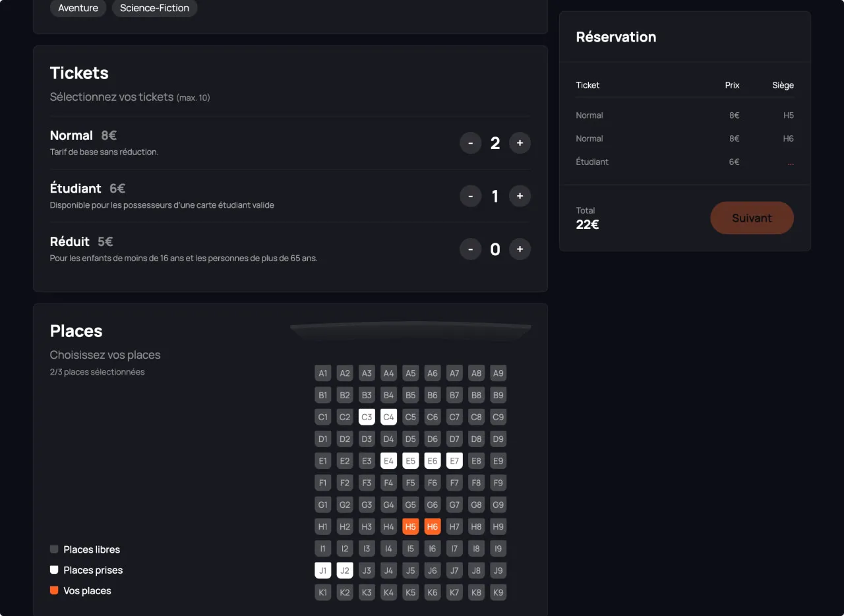
Task: Select seat B9 at the row end
Action: [x=498, y=394]
